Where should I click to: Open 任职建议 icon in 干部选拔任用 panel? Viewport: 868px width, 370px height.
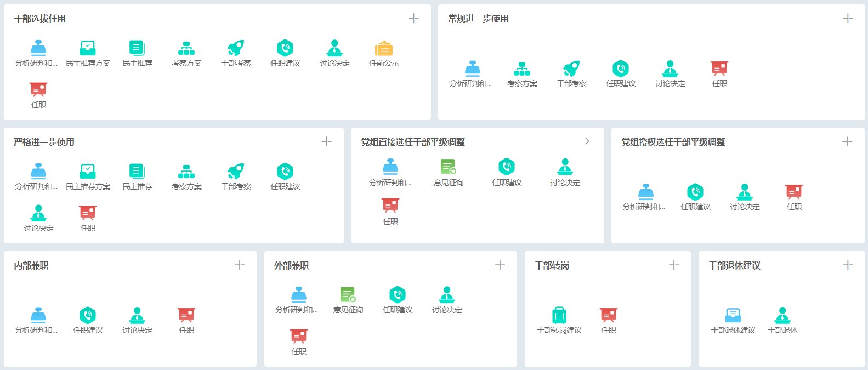(285, 48)
